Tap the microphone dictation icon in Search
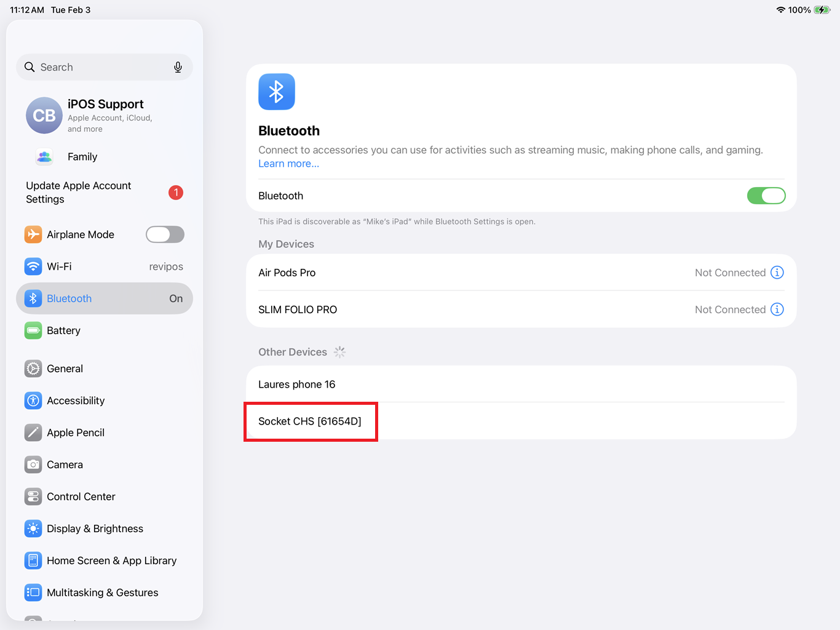 [x=178, y=67]
